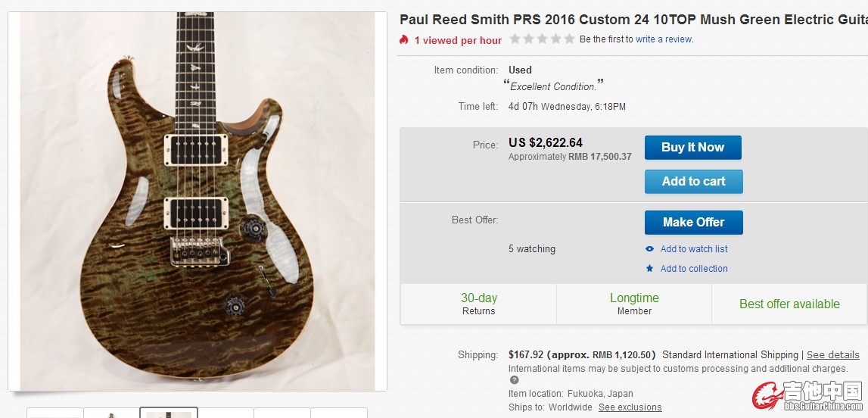Click the first rating star
The image size is (868, 418).
pyautogui.click(x=515, y=39)
